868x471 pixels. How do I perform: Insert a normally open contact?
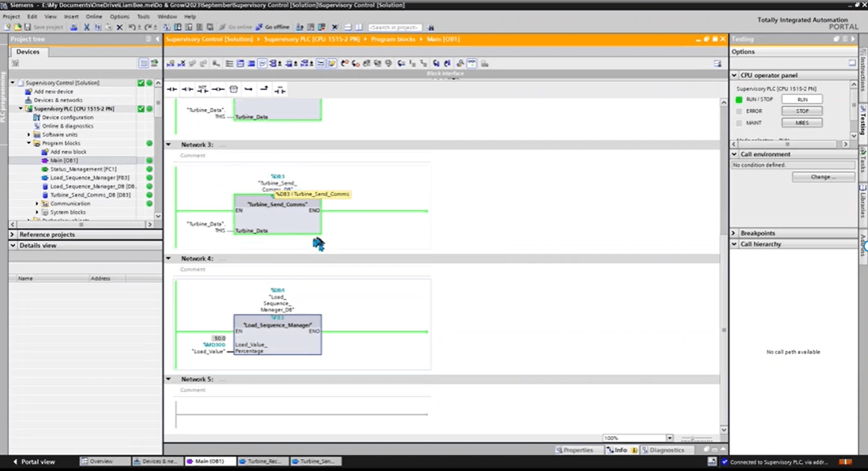click(x=172, y=89)
